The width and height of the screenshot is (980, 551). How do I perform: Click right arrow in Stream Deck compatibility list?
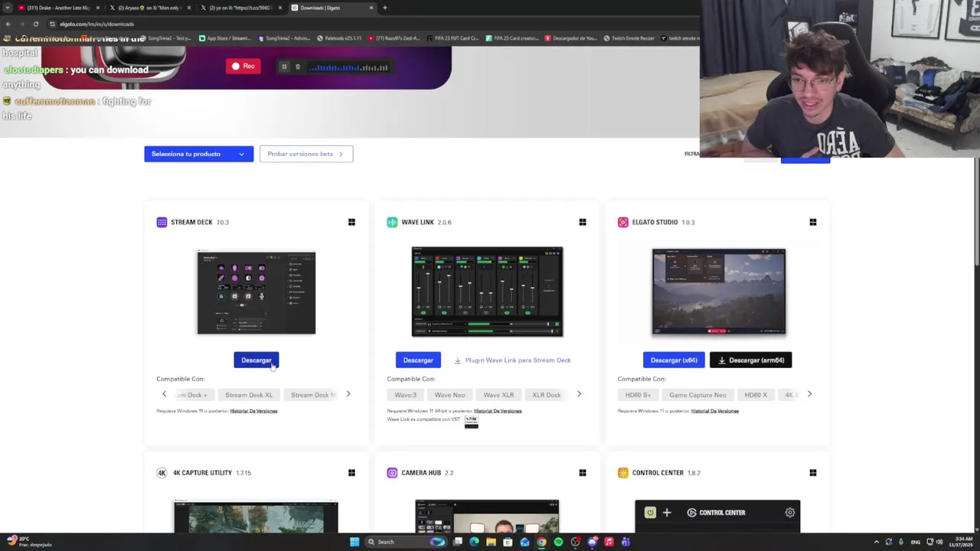click(x=348, y=394)
